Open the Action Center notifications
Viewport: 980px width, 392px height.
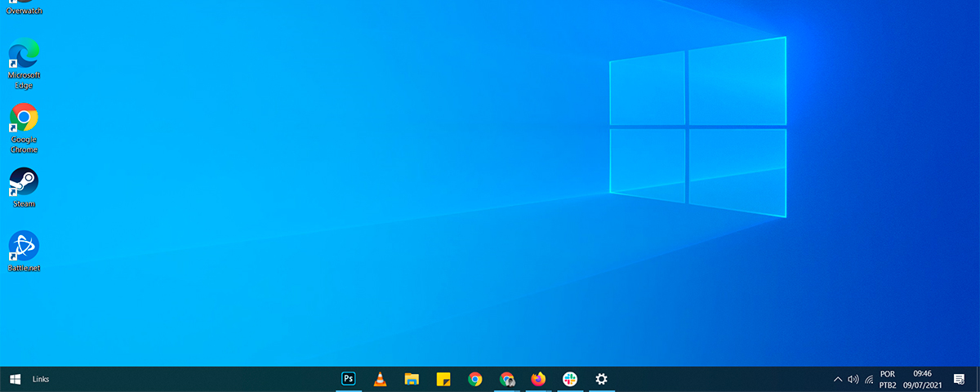pos(960,379)
